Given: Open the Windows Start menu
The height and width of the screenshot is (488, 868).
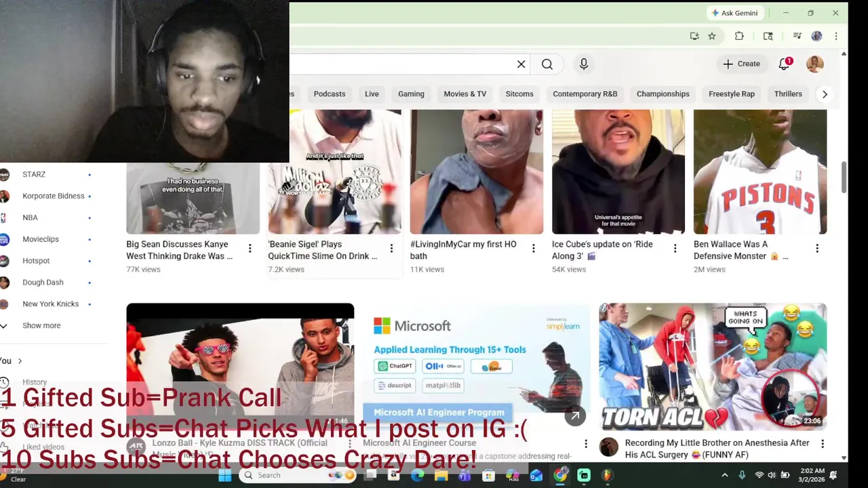Looking at the screenshot, I should tap(225, 475).
